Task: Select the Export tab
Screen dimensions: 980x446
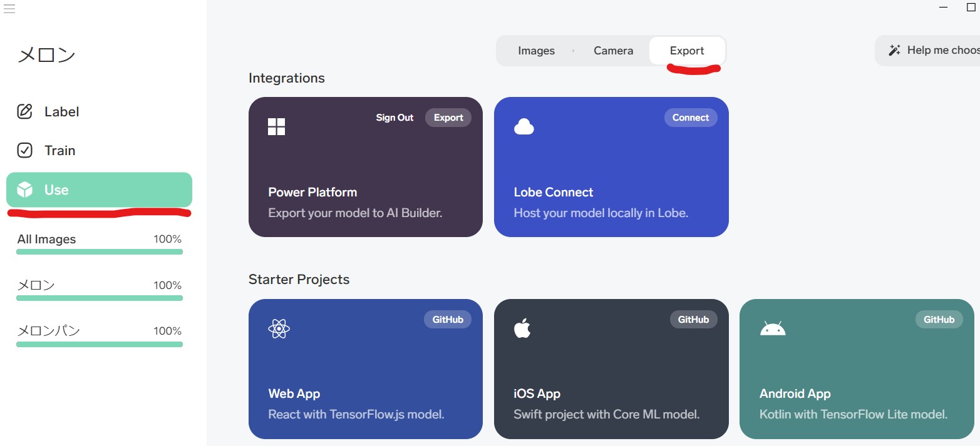Action: tap(687, 51)
